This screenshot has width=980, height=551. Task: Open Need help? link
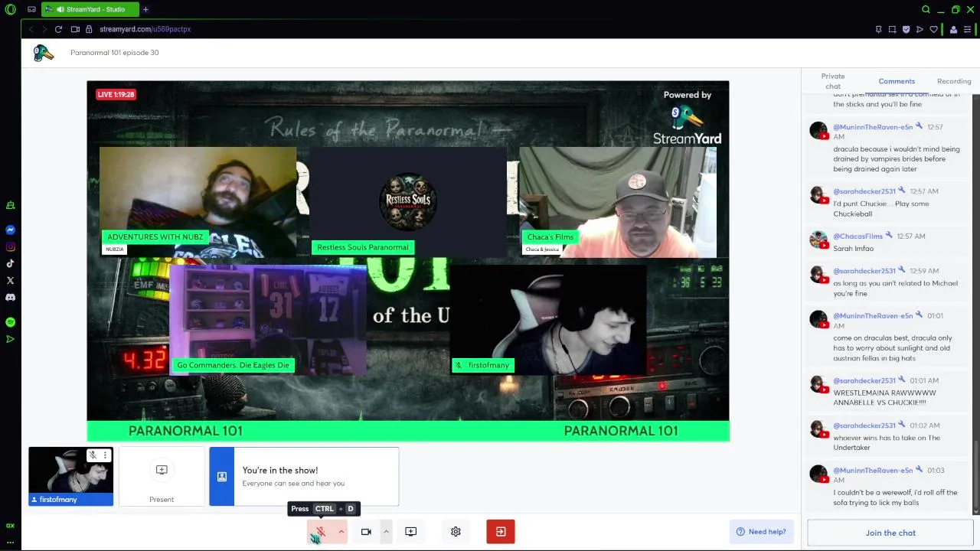[x=761, y=532]
